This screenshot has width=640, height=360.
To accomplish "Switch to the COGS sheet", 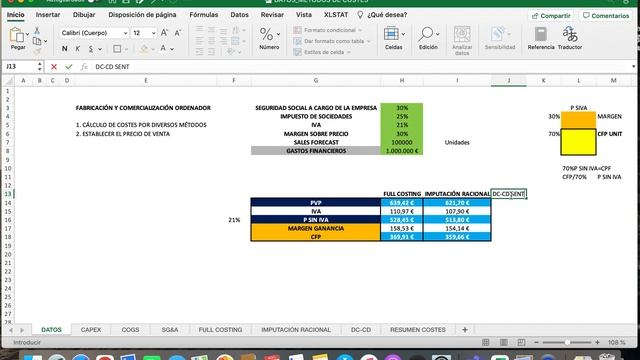I will (130, 329).
